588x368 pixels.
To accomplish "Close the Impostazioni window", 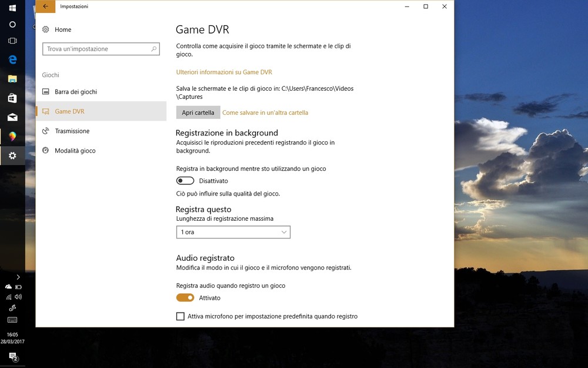I will pos(445,6).
